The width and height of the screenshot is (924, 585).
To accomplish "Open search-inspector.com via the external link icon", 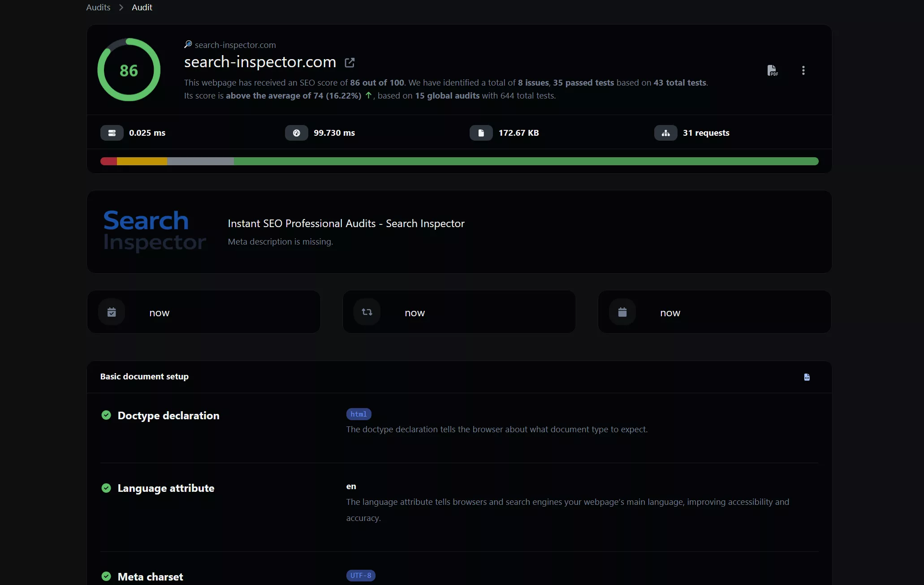I will click(350, 62).
